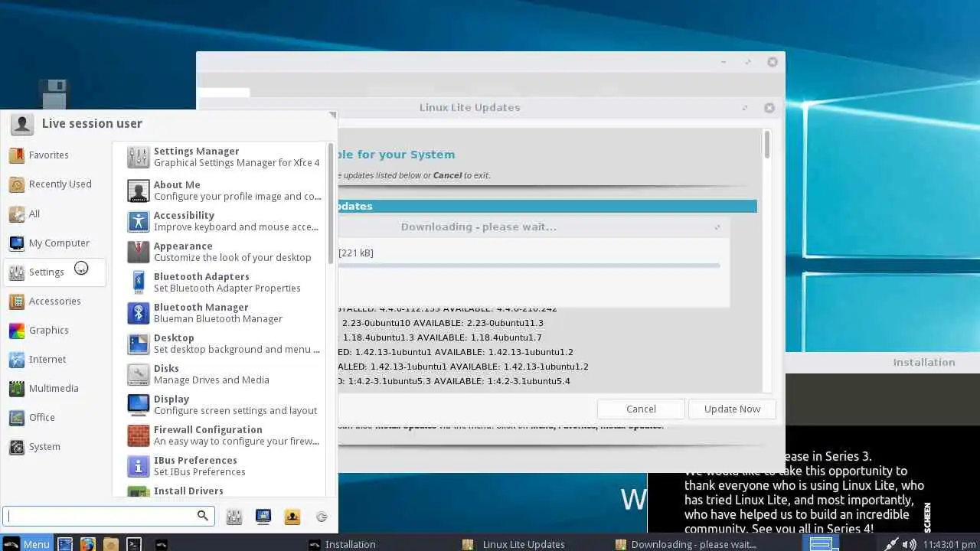Screen dimensions: 980x551
Task: Select the Accessories category
Action: coord(55,302)
